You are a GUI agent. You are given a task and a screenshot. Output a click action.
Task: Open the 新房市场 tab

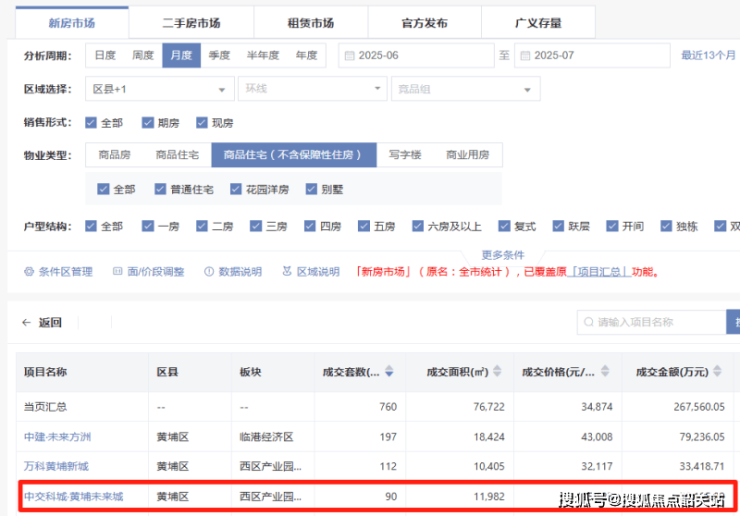[72, 23]
